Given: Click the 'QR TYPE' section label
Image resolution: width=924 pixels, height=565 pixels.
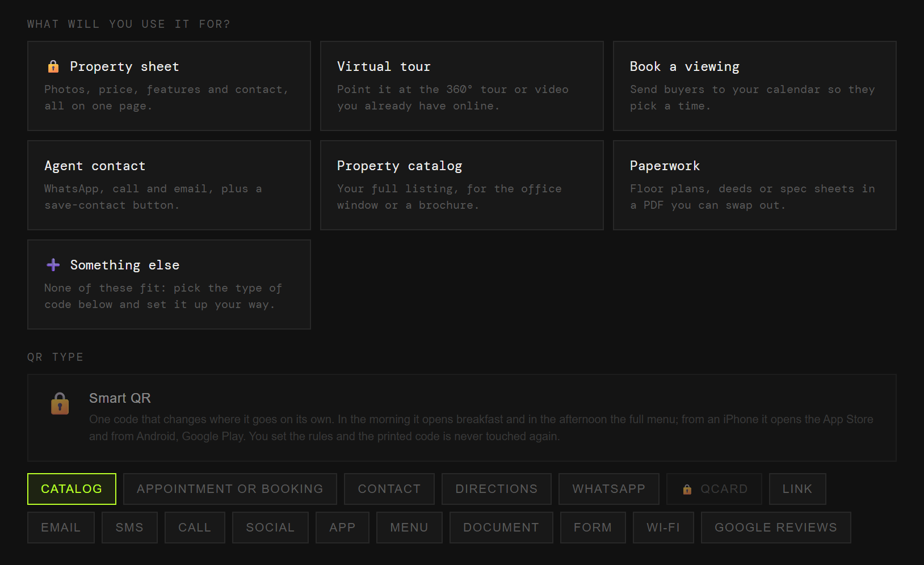Looking at the screenshot, I should pos(56,357).
